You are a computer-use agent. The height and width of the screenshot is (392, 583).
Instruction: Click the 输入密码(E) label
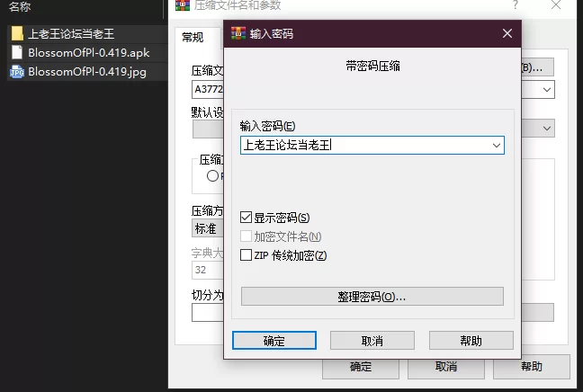(x=267, y=126)
